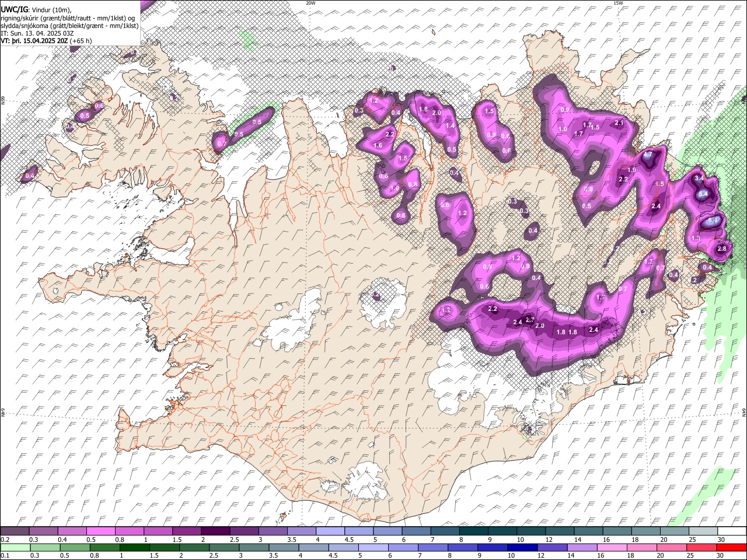This screenshot has height=560, width=747.
Task: Click the 5.4 precipitation value on the map
Action: [x=703, y=194]
